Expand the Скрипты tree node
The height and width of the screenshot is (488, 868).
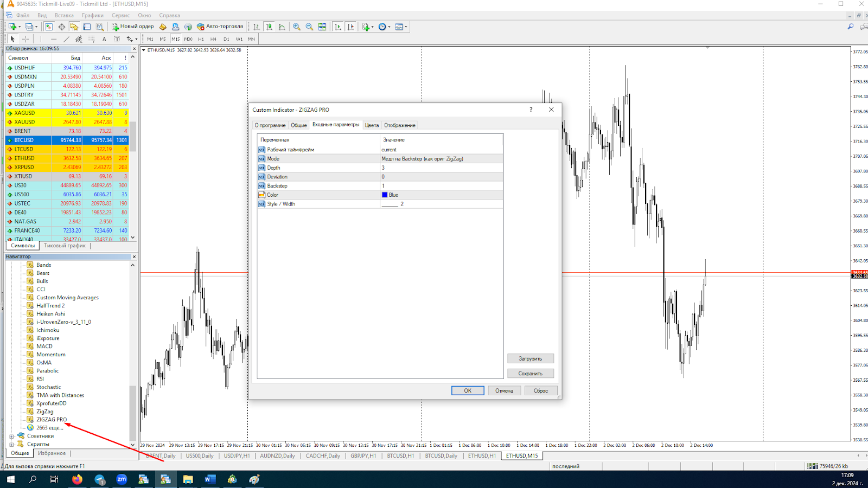pos(11,444)
